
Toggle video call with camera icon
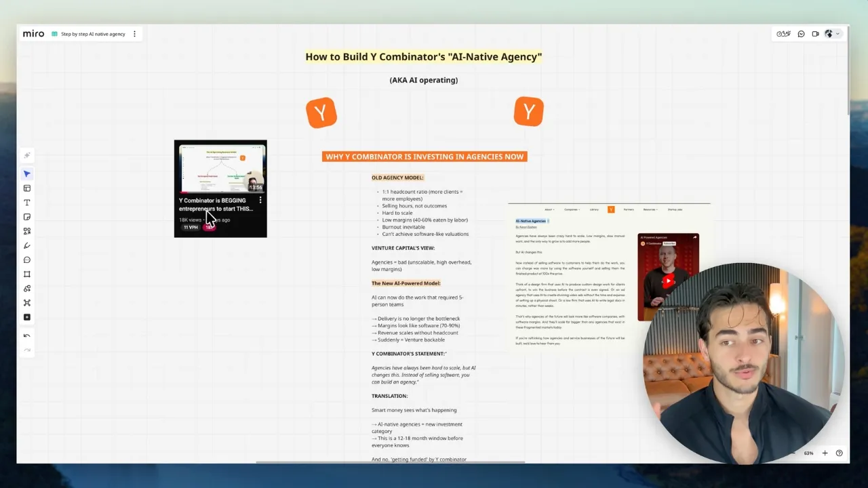816,33
